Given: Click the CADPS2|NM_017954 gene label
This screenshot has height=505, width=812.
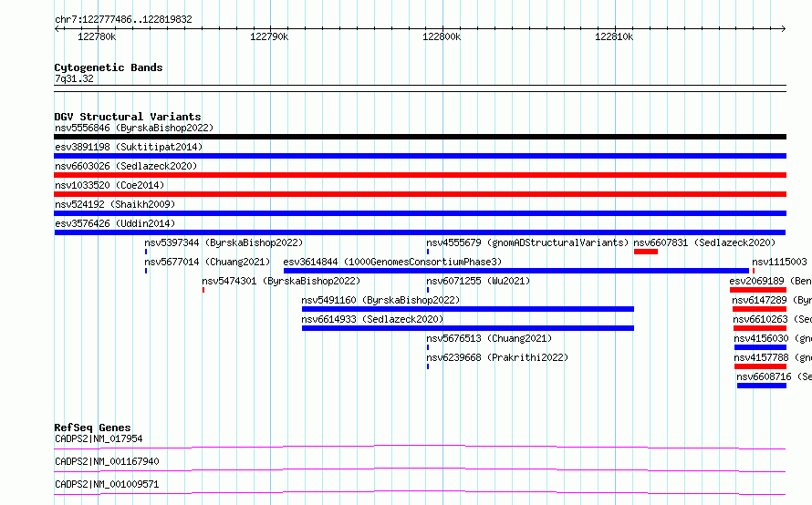Looking at the screenshot, I should point(99,438).
